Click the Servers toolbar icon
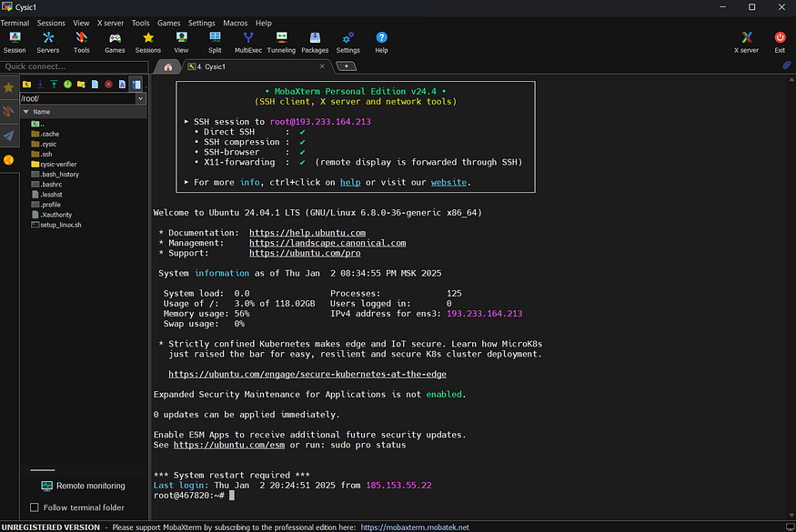This screenshot has height=532, width=796. coord(48,42)
